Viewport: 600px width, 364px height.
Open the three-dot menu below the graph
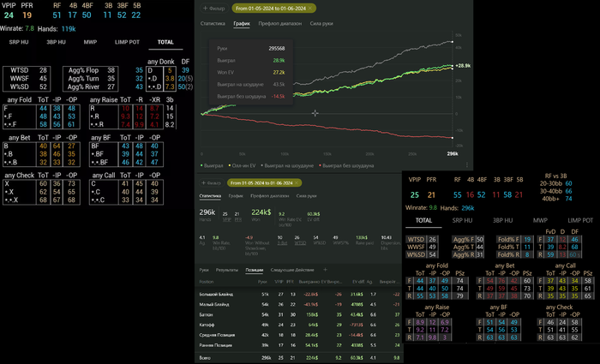(467, 165)
